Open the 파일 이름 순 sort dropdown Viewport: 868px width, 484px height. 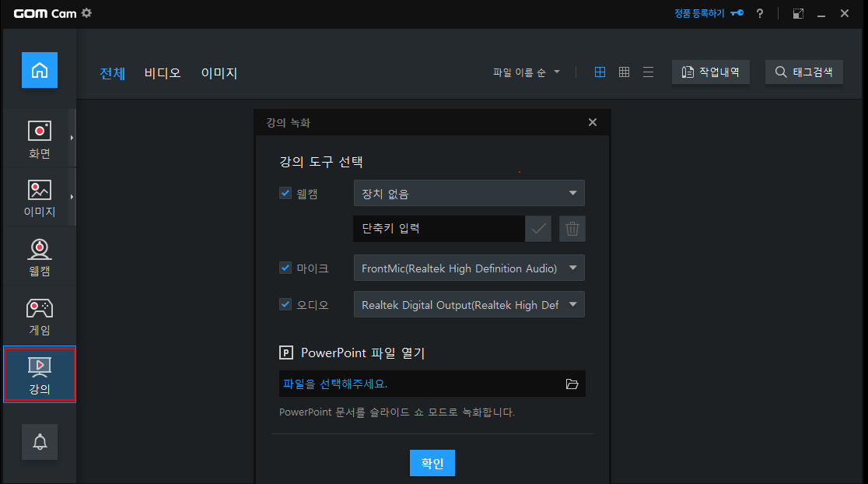pyautogui.click(x=527, y=72)
